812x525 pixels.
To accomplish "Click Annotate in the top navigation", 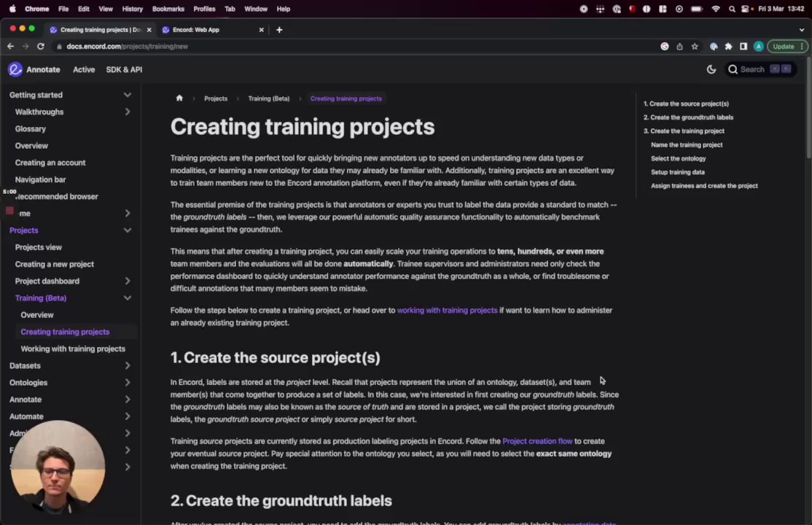I will point(43,69).
